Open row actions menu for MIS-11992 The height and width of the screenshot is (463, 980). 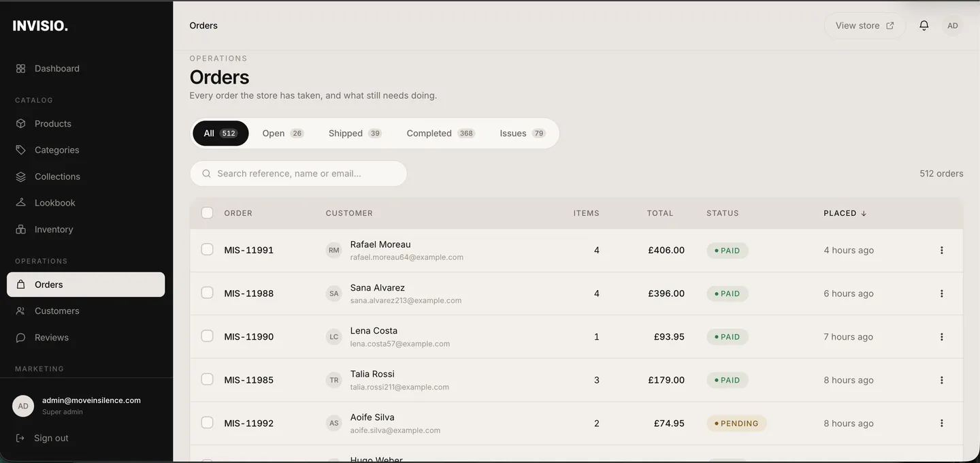point(942,424)
